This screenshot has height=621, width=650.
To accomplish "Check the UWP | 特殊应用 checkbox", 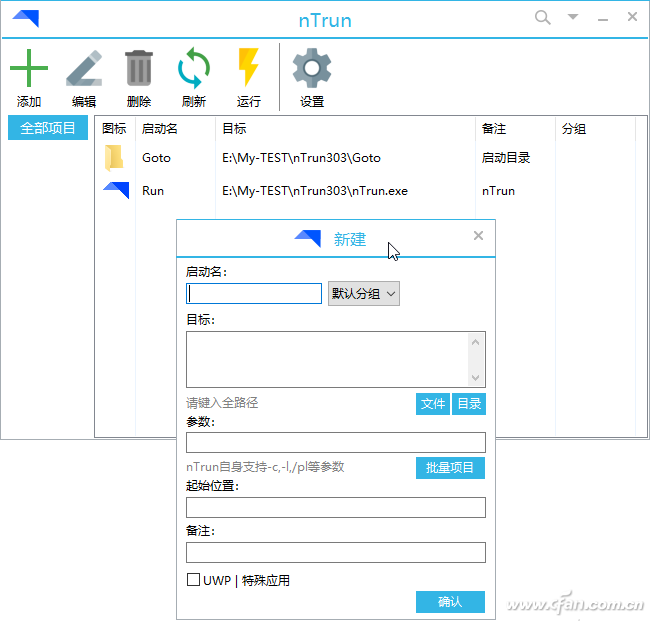I will click(193, 580).
